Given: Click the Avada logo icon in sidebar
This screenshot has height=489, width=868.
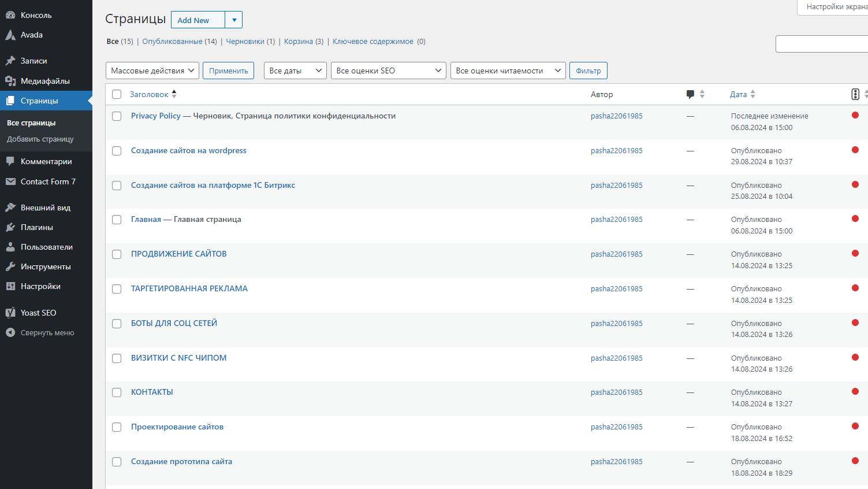Looking at the screenshot, I should (10, 35).
